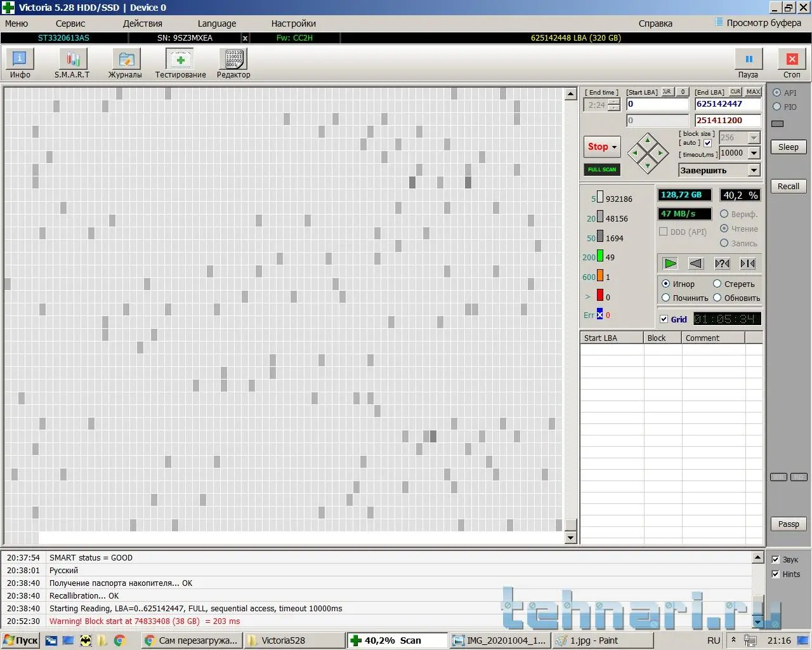Image resolution: width=812 pixels, height=650 pixels.
Task: Click the Start LBA input field
Action: tap(657, 104)
